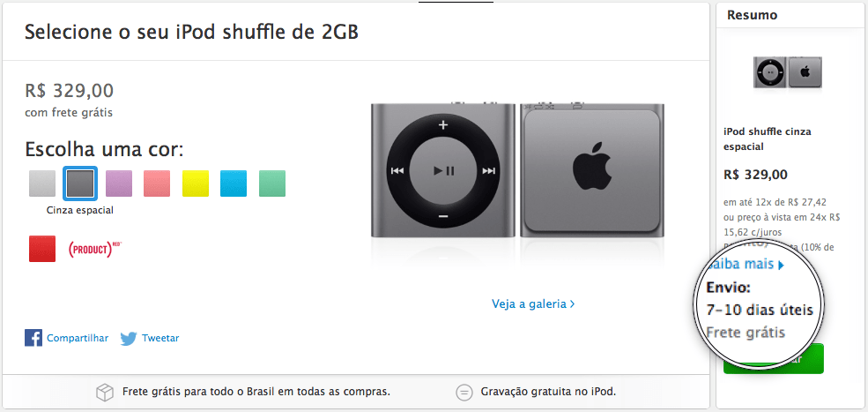This screenshot has width=868, height=412.
Task: Click the (PRODUCT)RED logo
Action: point(94,249)
